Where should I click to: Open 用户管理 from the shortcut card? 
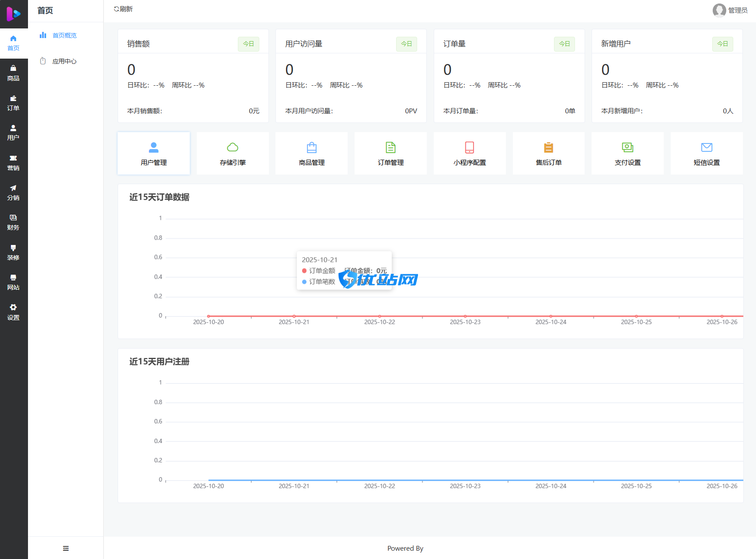tap(153, 153)
